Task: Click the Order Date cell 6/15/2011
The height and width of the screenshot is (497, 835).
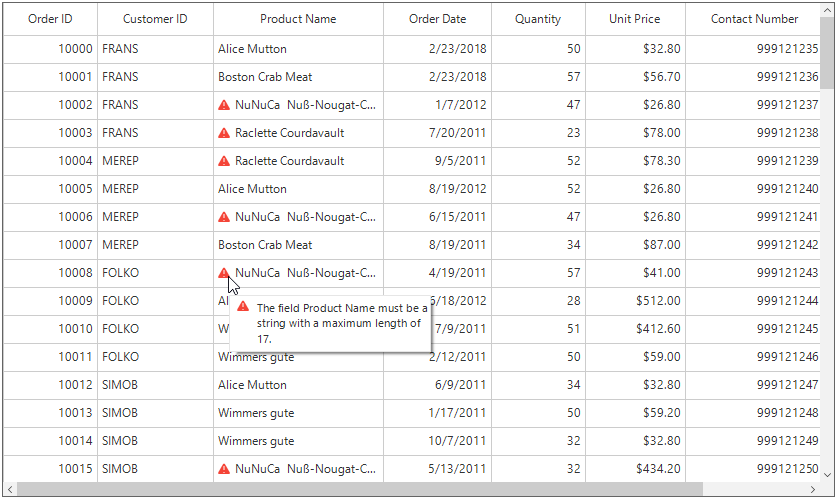Action: coord(437,217)
